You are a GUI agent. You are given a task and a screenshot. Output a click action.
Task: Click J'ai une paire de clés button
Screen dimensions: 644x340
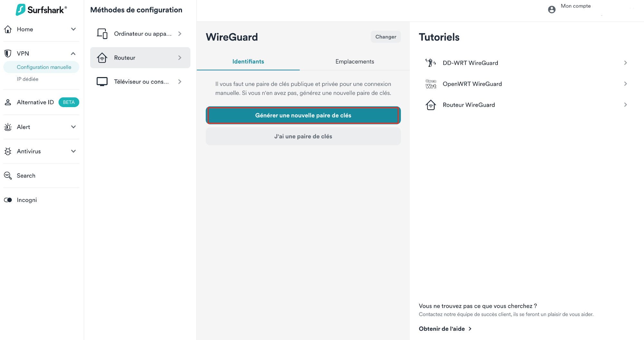coord(303,136)
